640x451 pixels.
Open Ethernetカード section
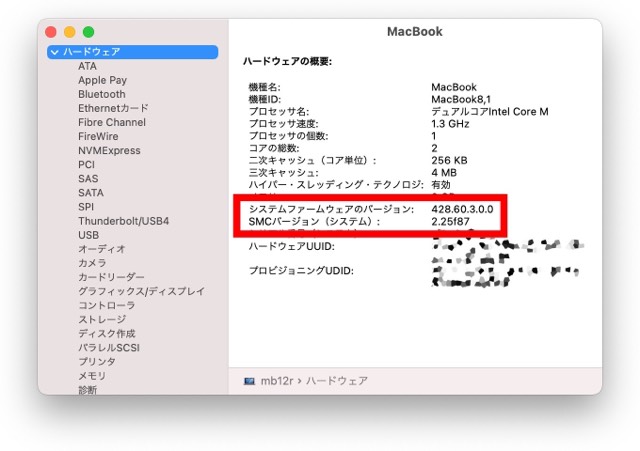coord(113,108)
